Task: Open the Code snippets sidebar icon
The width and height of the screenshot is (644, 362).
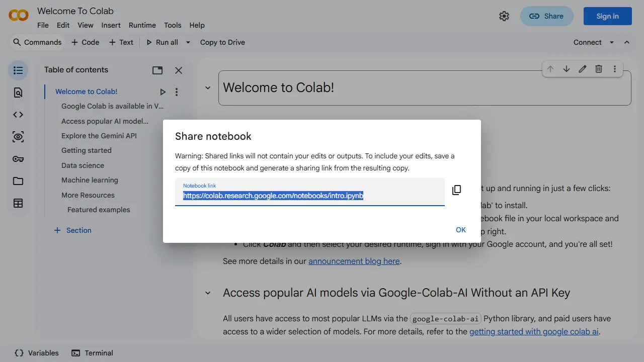Action: (18, 115)
